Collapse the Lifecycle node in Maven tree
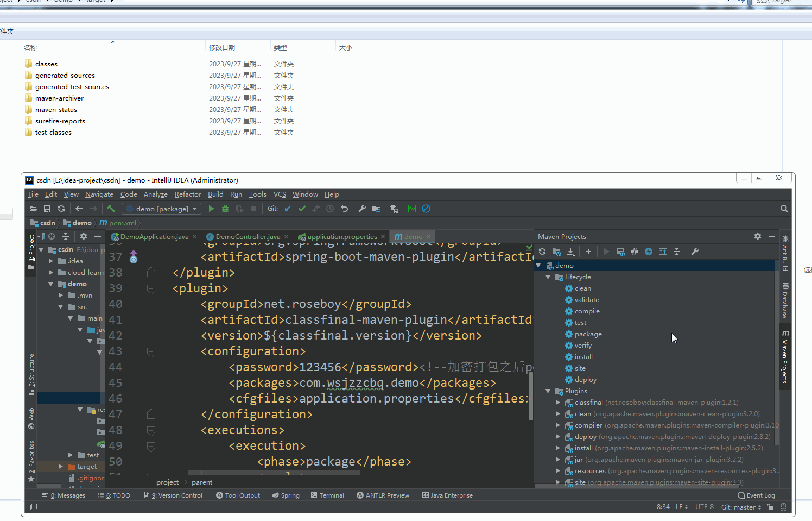This screenshot has width=812, height=521. coord(548,277)
